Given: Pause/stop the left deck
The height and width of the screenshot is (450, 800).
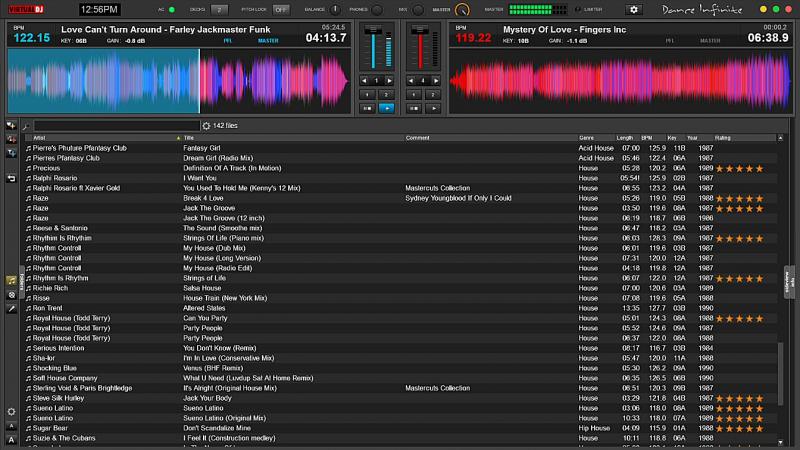Looking at the screenshot, I should coord(367,108).
